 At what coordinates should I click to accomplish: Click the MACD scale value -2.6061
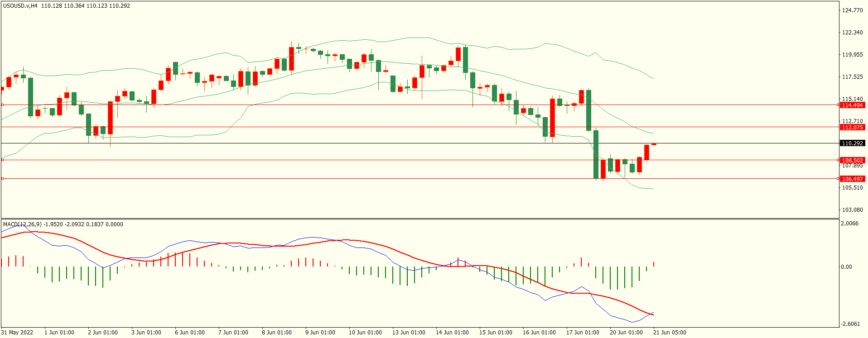(850, 324)
